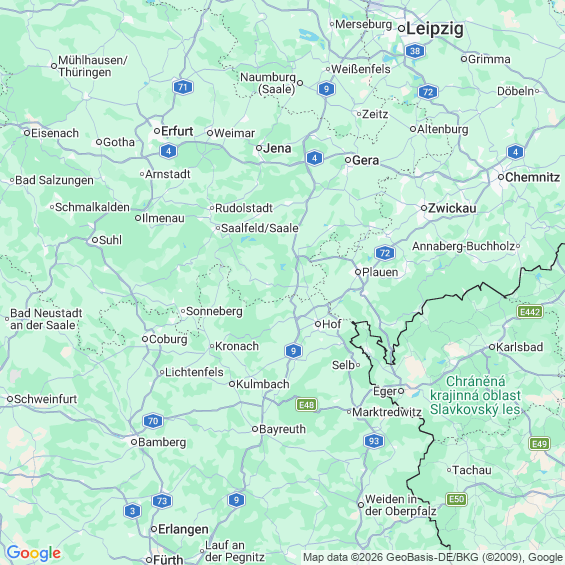Image resolution: width=565 pixels, height=565 pixels.
Task: Select the Zwickau city marker
Action: 424,208
